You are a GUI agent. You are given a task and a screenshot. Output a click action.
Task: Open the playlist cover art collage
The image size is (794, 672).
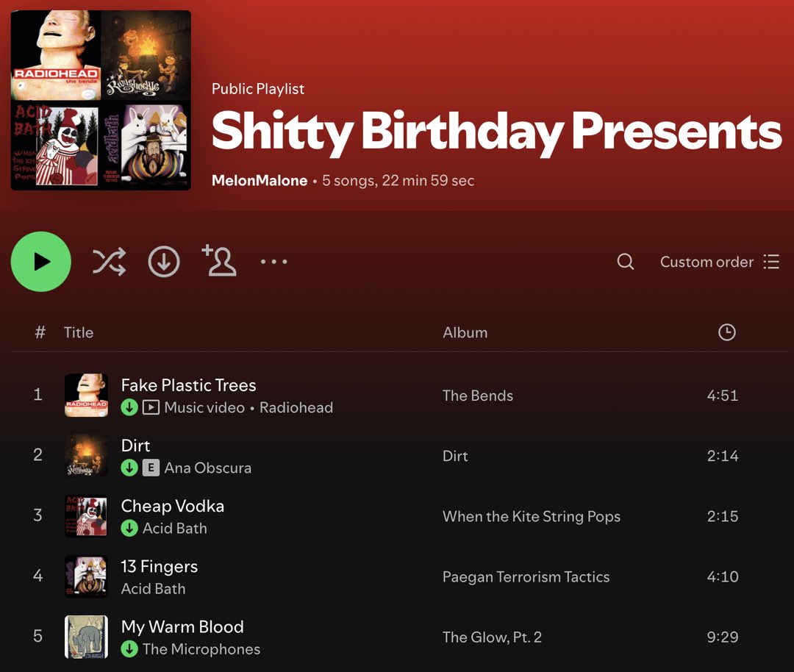pos(101,100)
